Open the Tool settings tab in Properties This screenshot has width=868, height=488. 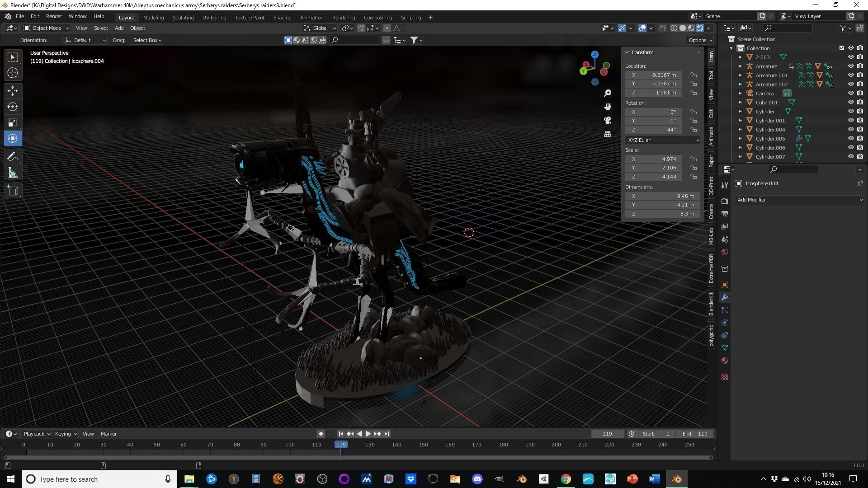pyautogui.click(x=725, y=185)
